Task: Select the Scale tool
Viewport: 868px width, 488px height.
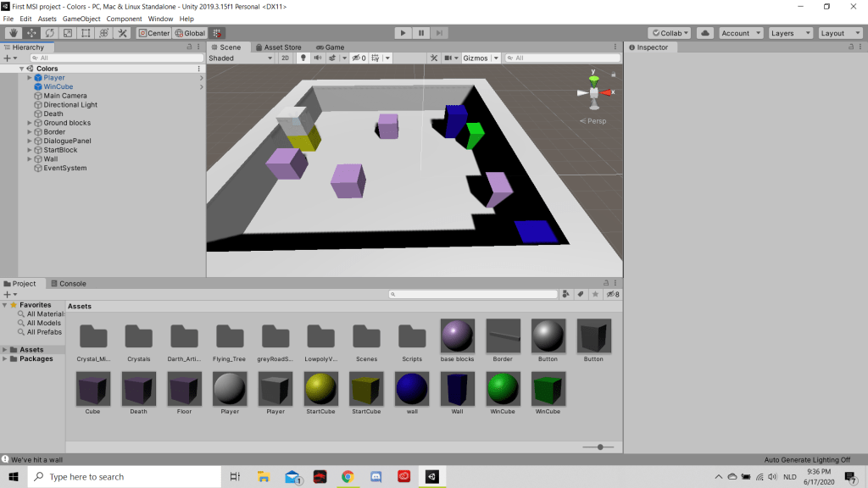Action: 68,33
